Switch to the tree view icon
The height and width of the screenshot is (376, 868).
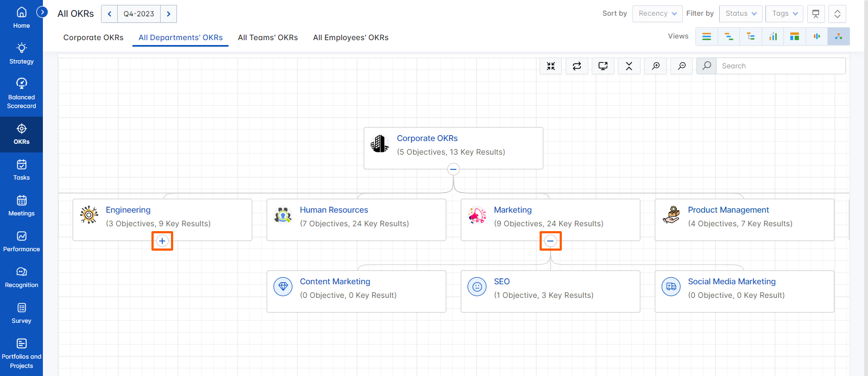point(751,36)
